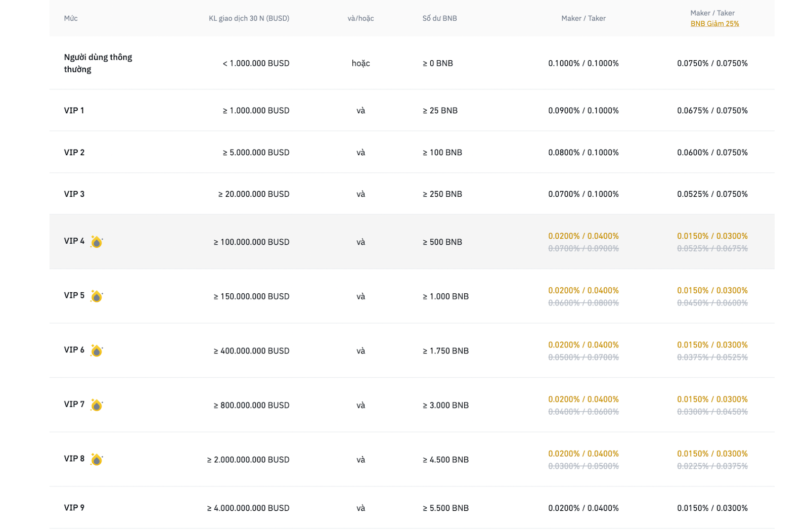Viewport: 809px width, 532px height.
Task: Click the ≥ 25 BNB balance cell
Action: (440, 110)
